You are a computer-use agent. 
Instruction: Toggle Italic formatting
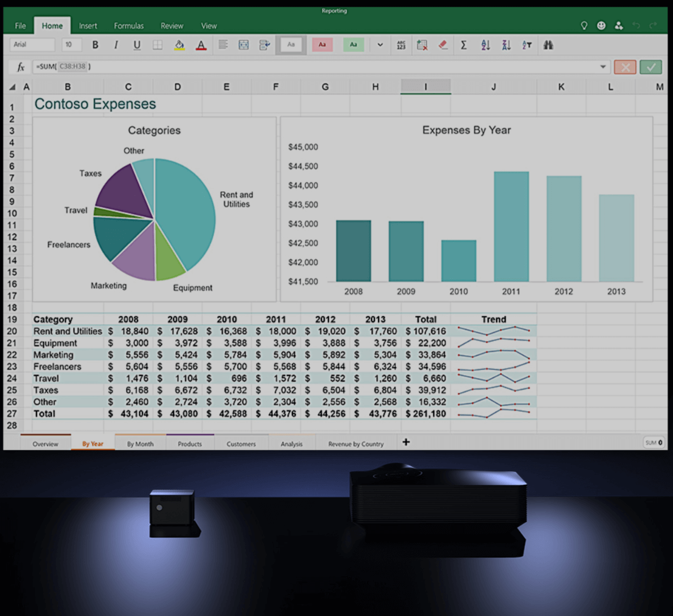(x=116, y=45)
